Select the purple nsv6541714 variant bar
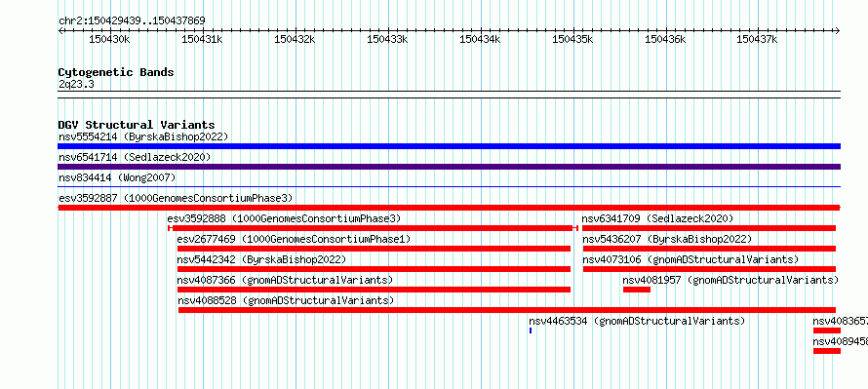 [449, 167]
